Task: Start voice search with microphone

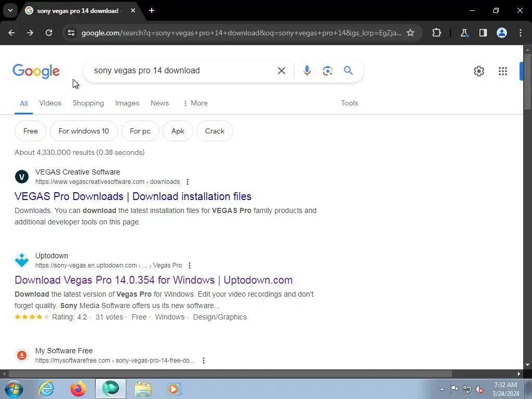Action: (x=307, y=71)
